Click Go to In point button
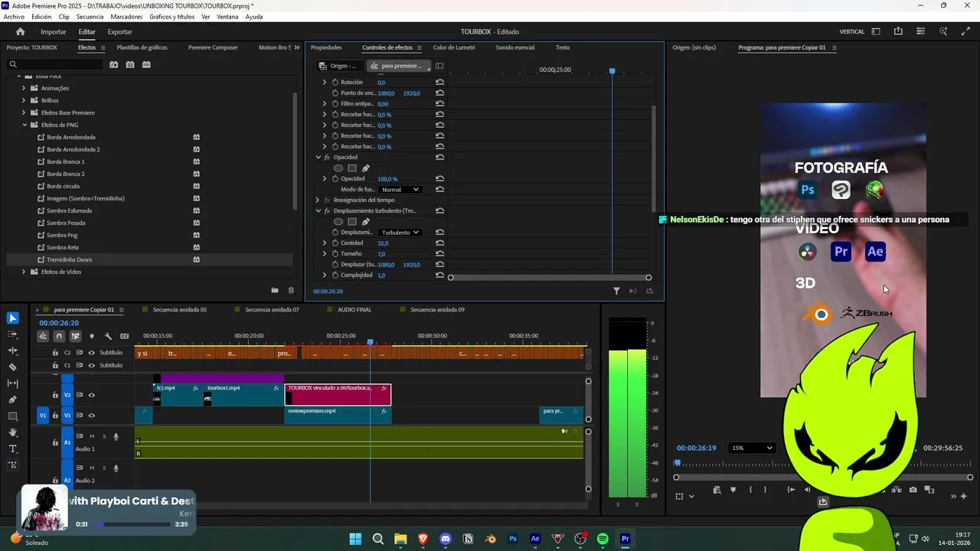Viewport: 980px width, 551px height. [791, 490]
